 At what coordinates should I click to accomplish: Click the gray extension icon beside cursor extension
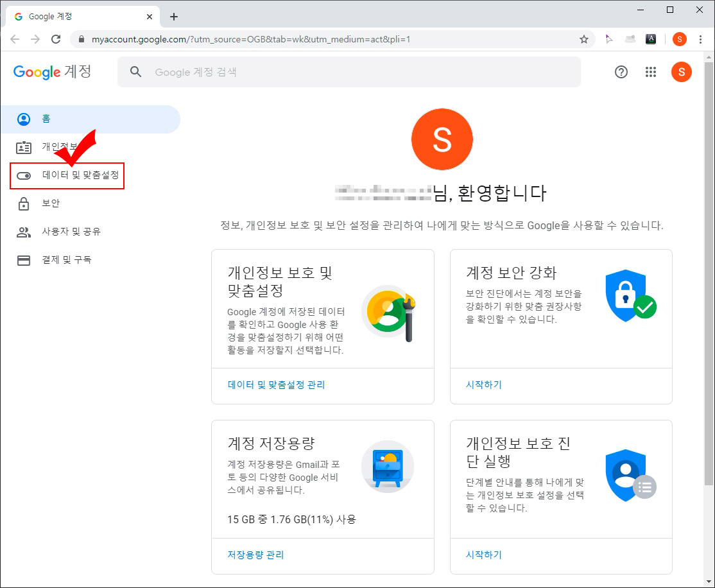(630, 39)
